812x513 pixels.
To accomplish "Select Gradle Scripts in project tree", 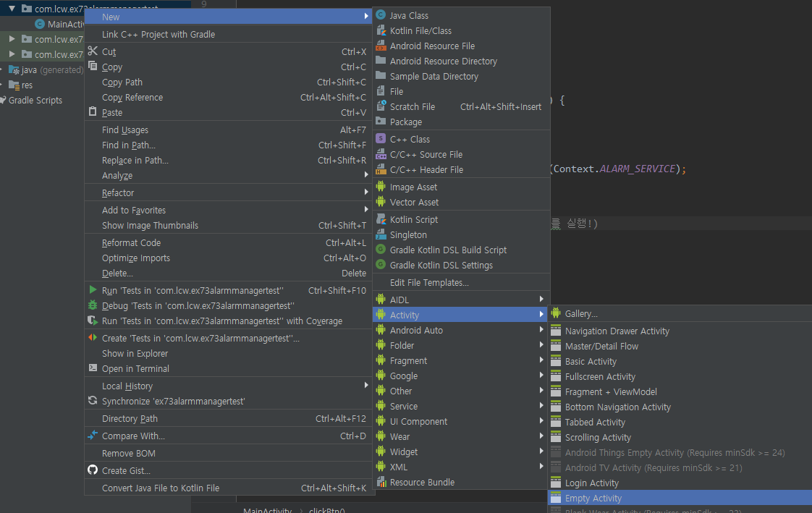I will coord(35,100).
